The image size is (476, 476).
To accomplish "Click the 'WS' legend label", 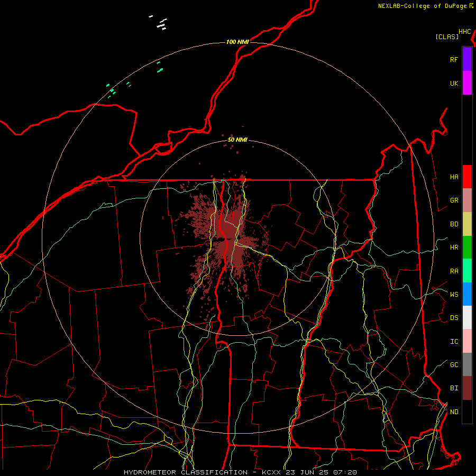I will (x=454, y=294).
